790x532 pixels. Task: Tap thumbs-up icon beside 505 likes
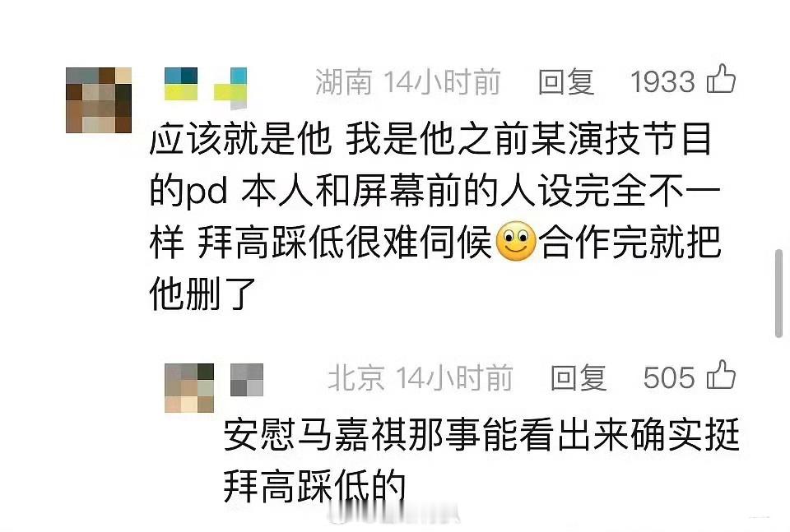coord(721,375)
